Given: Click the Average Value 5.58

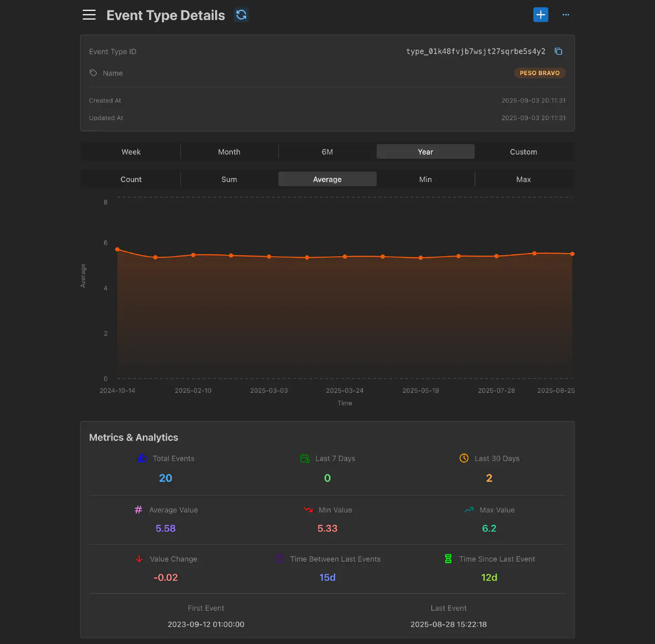Looking at the screenshot, I should coord(166,528).
